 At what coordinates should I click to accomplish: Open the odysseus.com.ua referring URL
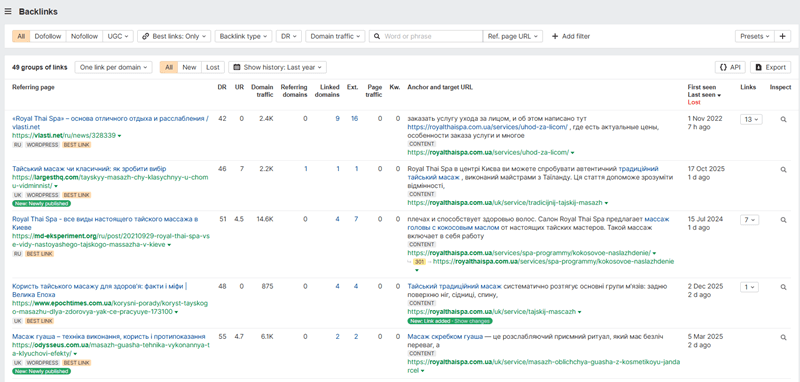click(x=111, y=349)
